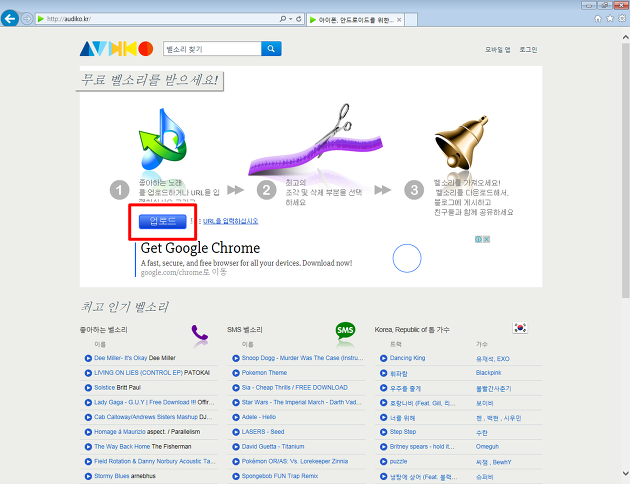Play Star Wars Imperial March ringtone
This screenshot has height=484, width=630.
(236, 402)
